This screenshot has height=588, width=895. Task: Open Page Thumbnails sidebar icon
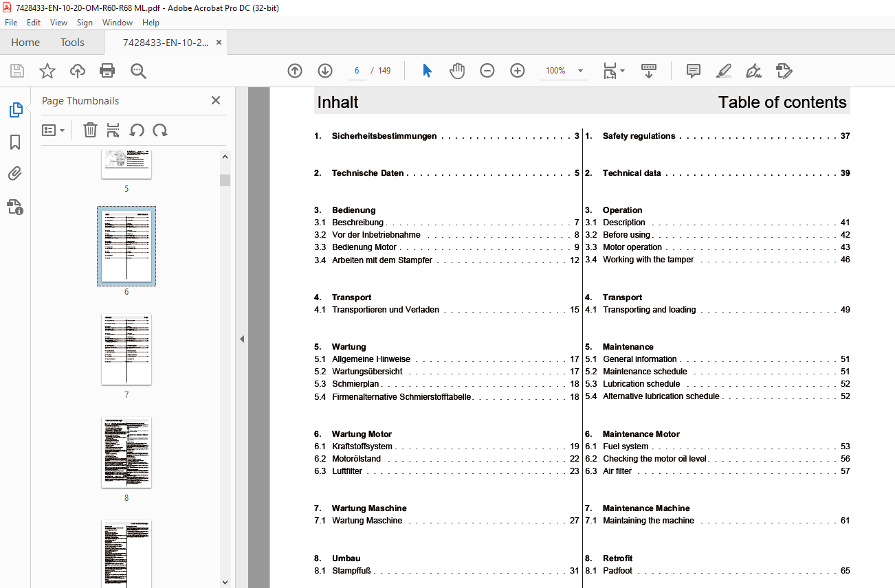(x=15, y=109)
